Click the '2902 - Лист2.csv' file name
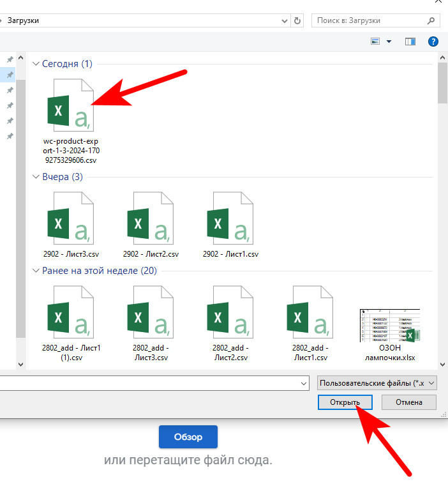This screenshot has width=448, height=500. tap(151, 254)
